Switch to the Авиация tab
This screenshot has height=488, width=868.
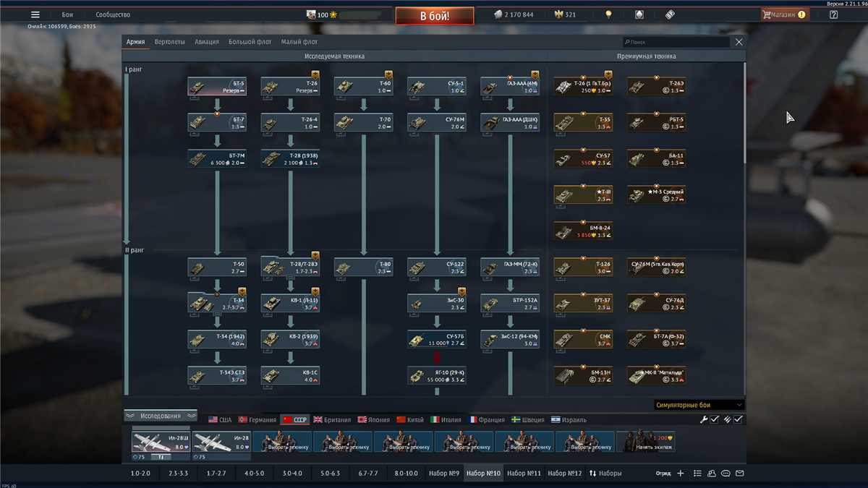(207, 42)
